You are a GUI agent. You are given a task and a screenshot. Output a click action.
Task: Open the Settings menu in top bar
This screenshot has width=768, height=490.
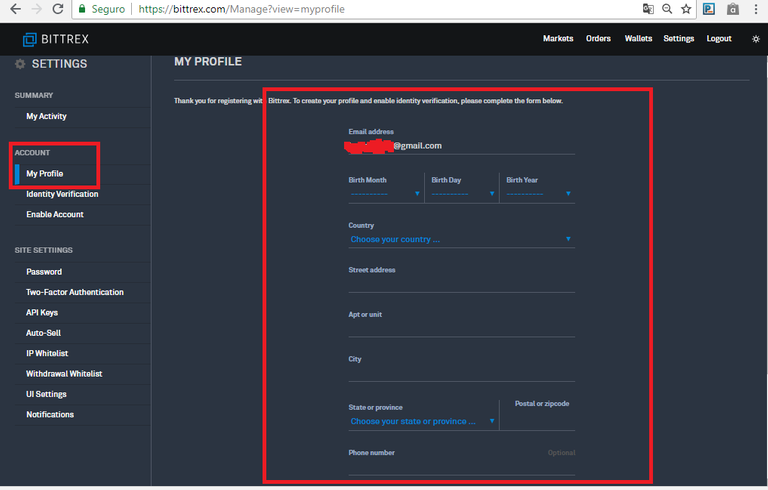tap(678, 39)
